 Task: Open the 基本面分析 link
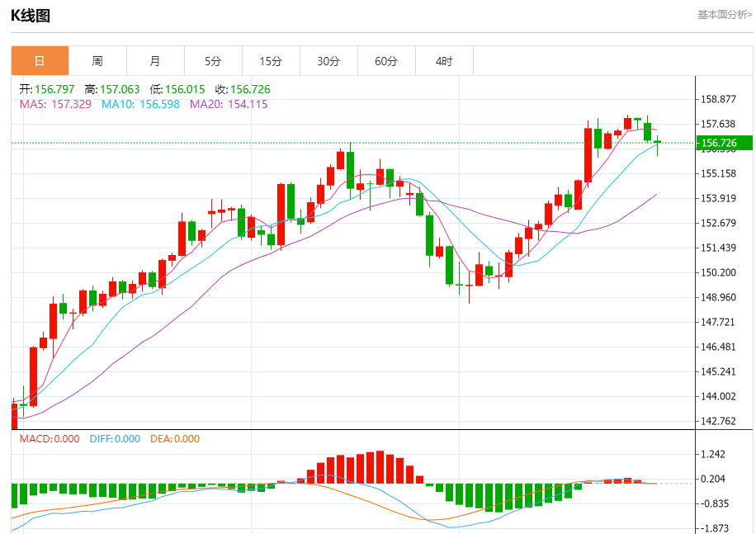click(724, 14)
